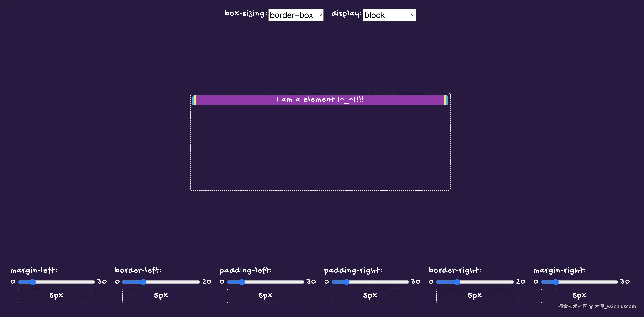This screenshot has height=317, width=644.
Task: Click the yellow right border of the element
Action: [445, 100]
